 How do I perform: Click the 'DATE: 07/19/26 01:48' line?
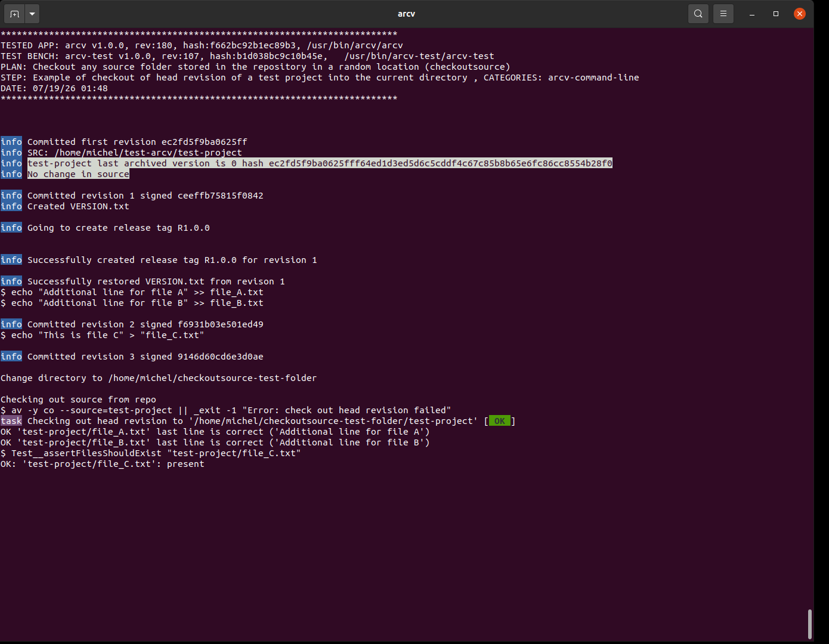pyautogui.click(x=54, y=88)
